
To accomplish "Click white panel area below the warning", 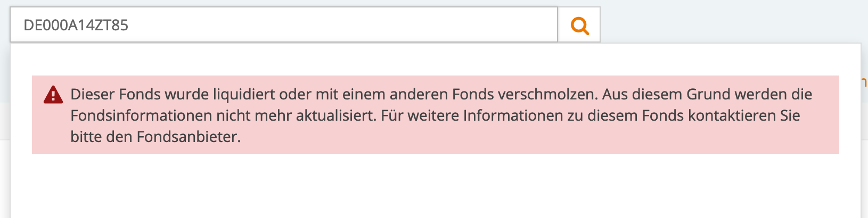I will pos(426,186).
